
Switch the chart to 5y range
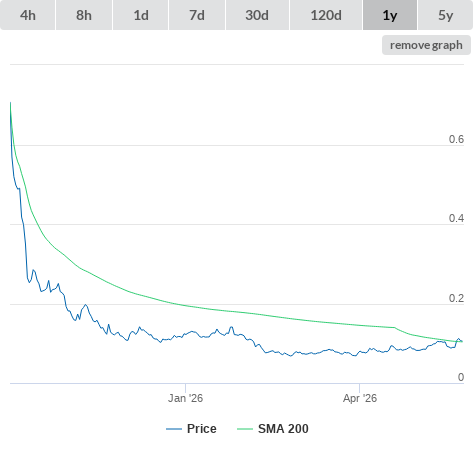click(446, 15)
